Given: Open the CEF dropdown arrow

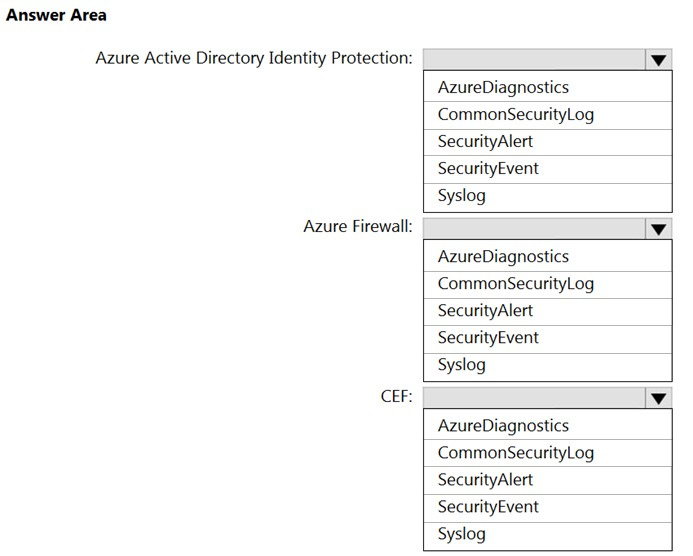Looking at the screenshot, I should pos(657,397).
